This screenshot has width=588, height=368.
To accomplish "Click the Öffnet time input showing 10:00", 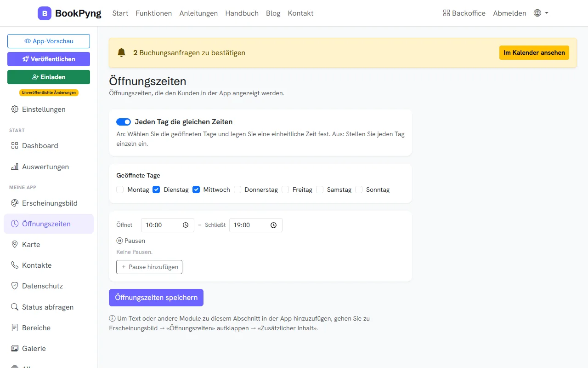I will (168, 225).
